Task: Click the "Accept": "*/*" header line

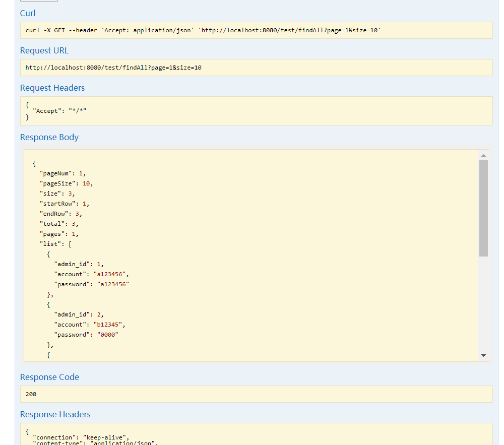Action: pos(59,111)
